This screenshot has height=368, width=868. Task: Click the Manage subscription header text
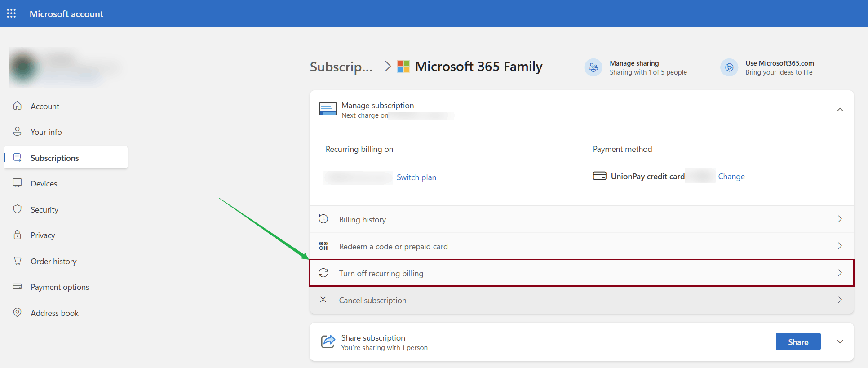click(x=378, y=105)
